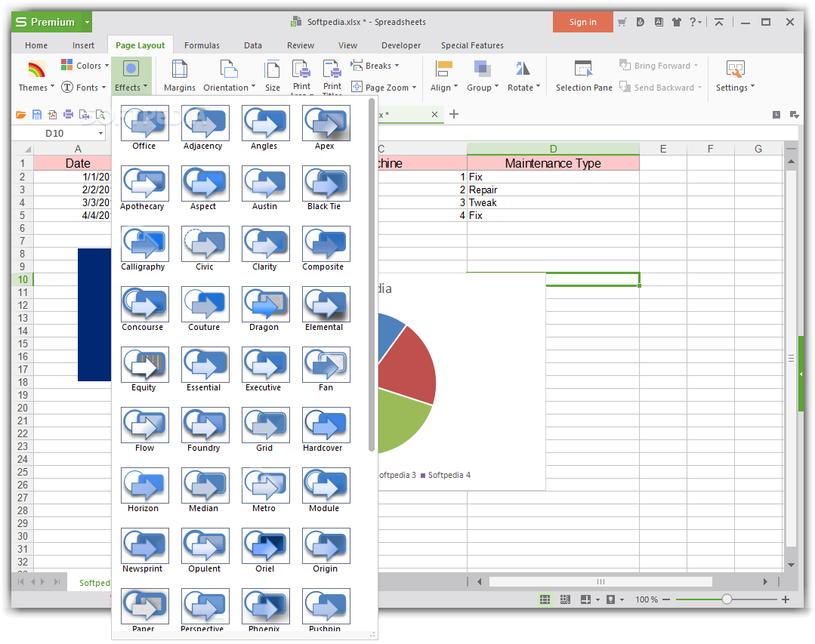
Task: Choose the Calligraphy effect
Action: pyautogui.click(x=144, y=248)
